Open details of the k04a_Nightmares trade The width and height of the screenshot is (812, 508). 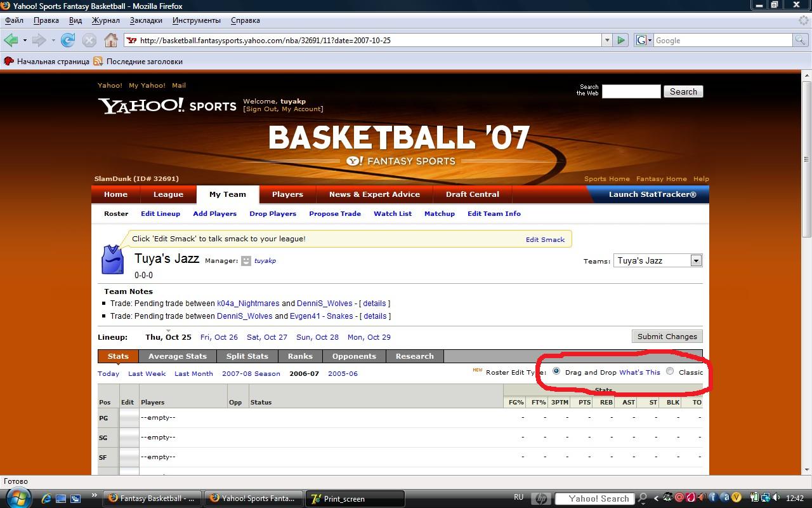point(375,304)
